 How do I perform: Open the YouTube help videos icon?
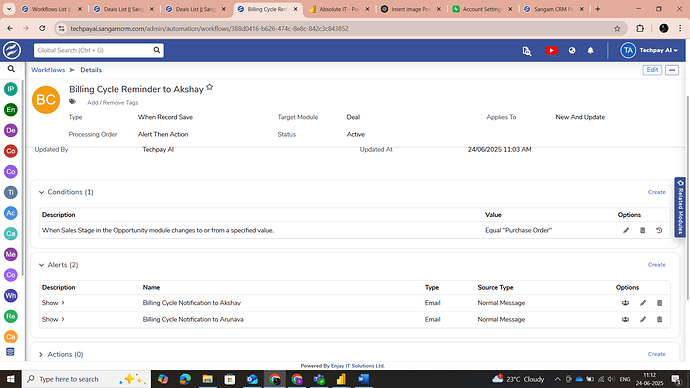(551, 51)
